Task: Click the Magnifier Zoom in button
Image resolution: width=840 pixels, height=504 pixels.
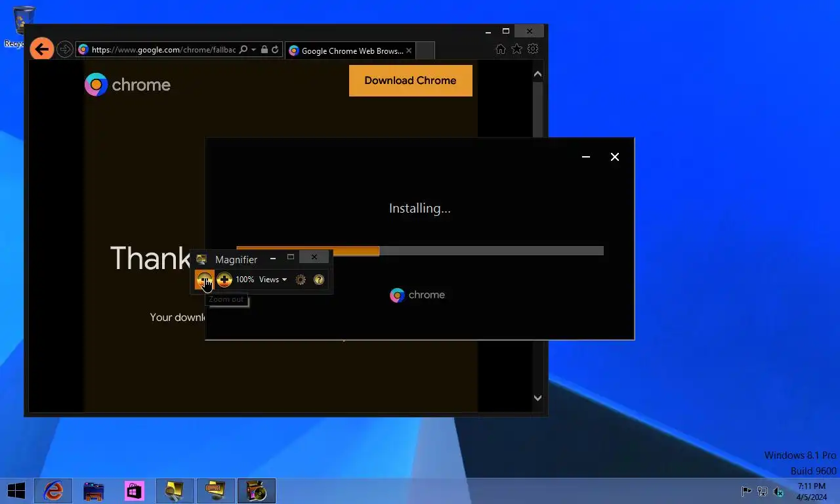Action: point(224,280)
